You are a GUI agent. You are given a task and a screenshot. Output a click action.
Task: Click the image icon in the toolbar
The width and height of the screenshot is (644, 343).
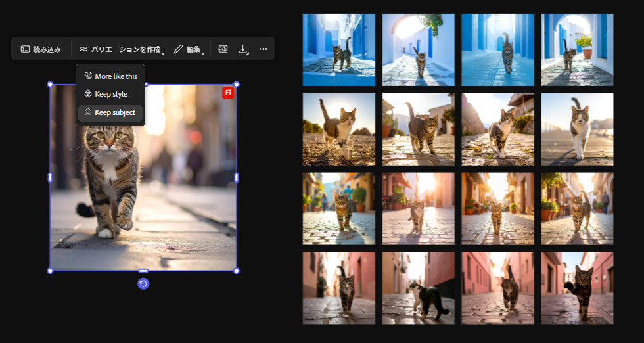(x=223, y=49)
